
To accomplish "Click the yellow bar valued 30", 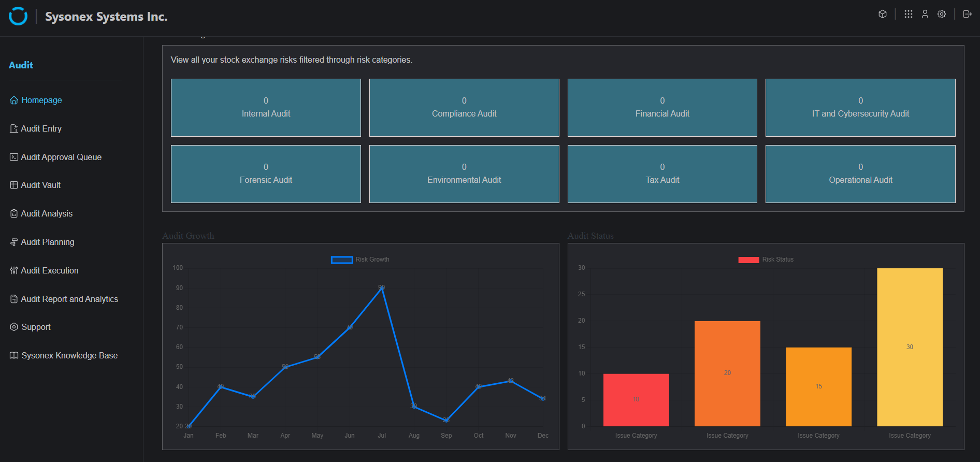I will click(910, 347).
